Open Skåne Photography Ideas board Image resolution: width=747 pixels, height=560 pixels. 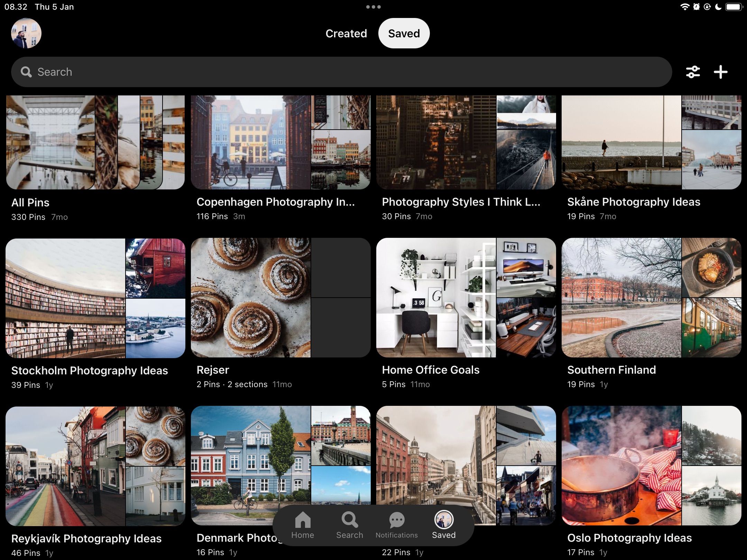(x=651, y=142)
